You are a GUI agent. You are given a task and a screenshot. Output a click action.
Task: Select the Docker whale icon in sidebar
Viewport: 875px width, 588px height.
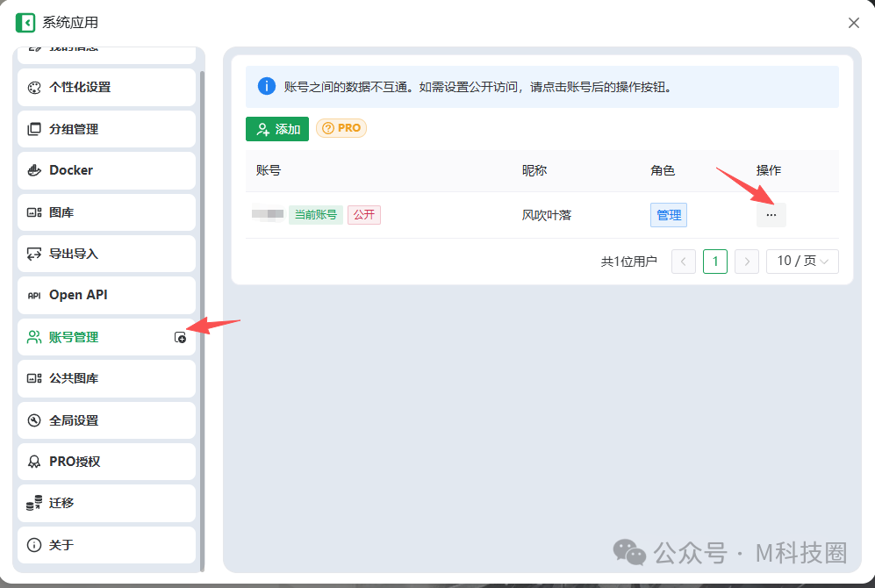[32, 170]
